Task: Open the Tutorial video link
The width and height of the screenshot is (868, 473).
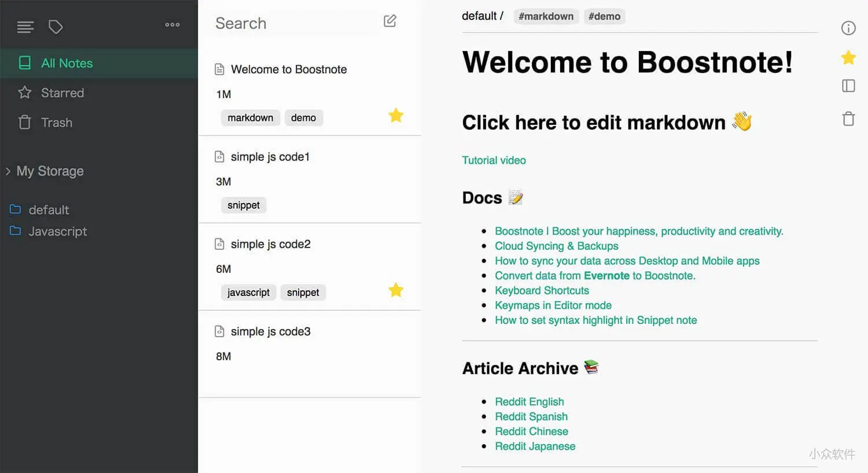Action: point(494,161)
